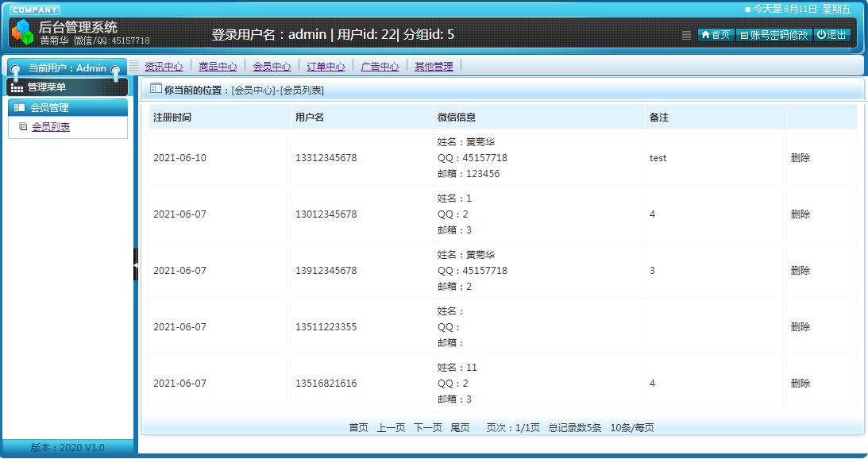This screenshot has height=459, width=868.
Task: Click 下一页 next page
Action: (x=428, y=428)
